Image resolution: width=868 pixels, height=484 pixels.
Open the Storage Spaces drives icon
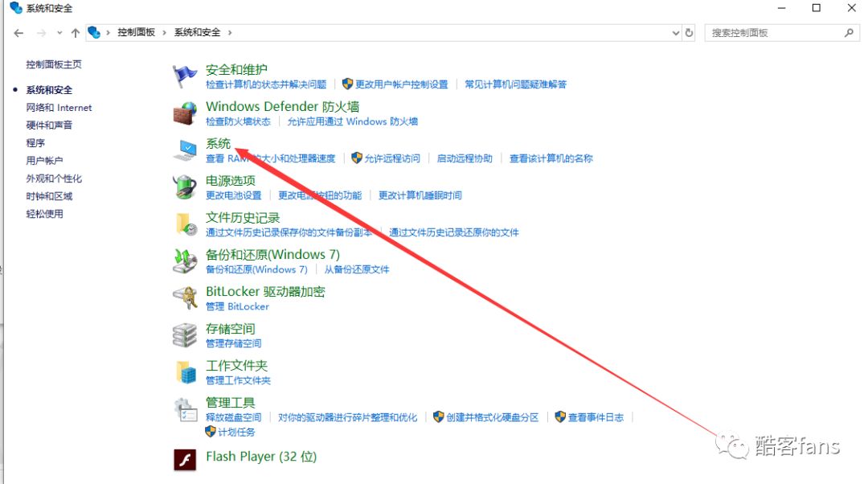click(184, 335)
